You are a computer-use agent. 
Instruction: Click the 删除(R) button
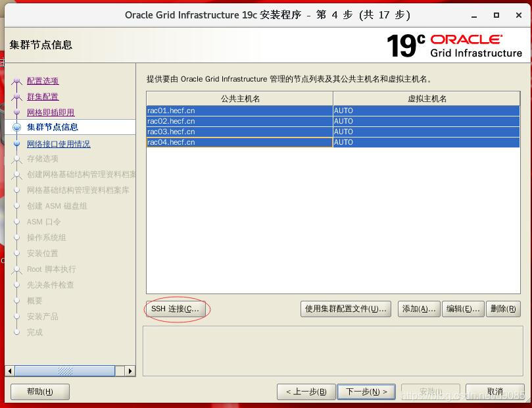coord(503,309)
